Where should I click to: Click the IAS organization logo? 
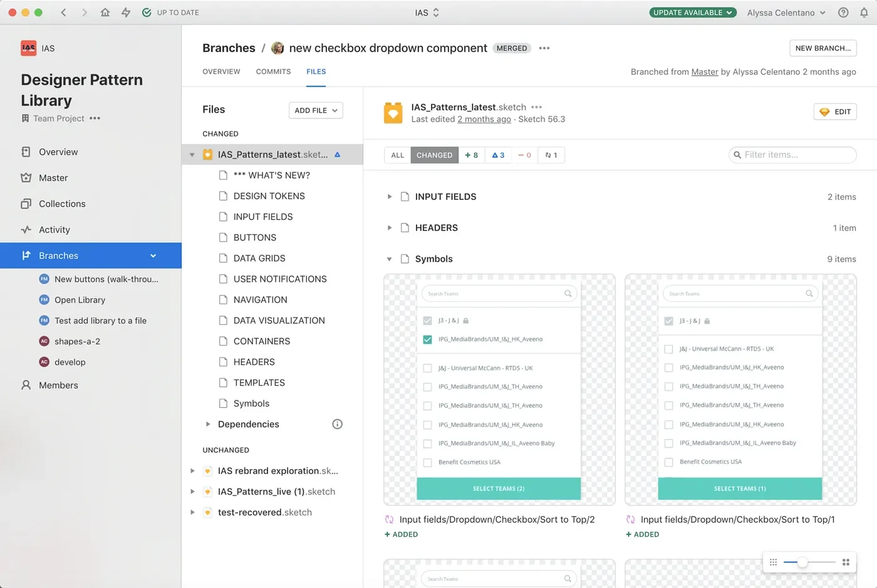(29, 48)
